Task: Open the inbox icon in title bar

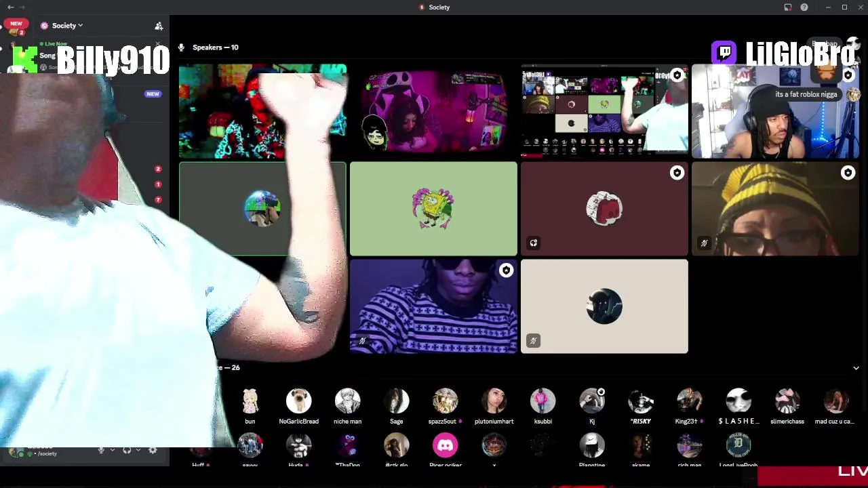Action: tap(788, 7)
